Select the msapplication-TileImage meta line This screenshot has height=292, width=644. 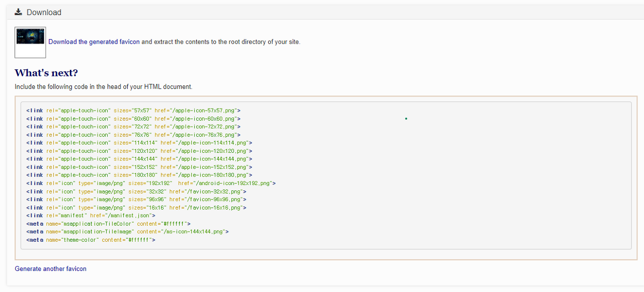[x=128, y=232]
